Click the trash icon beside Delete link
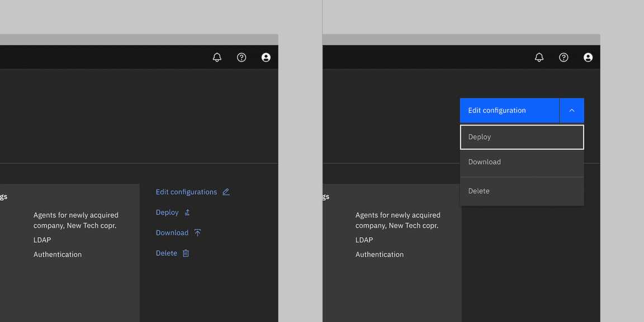This screenshot has height=322, width=644. point(185,253)
